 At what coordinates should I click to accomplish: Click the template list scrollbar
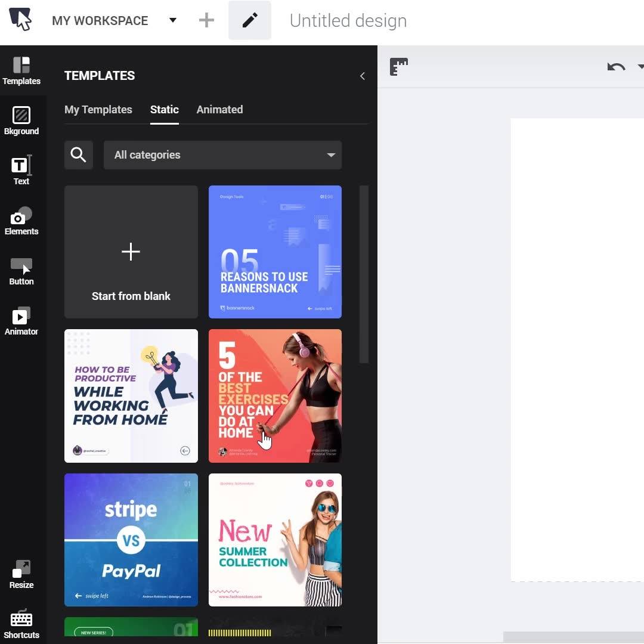[364, 274]
